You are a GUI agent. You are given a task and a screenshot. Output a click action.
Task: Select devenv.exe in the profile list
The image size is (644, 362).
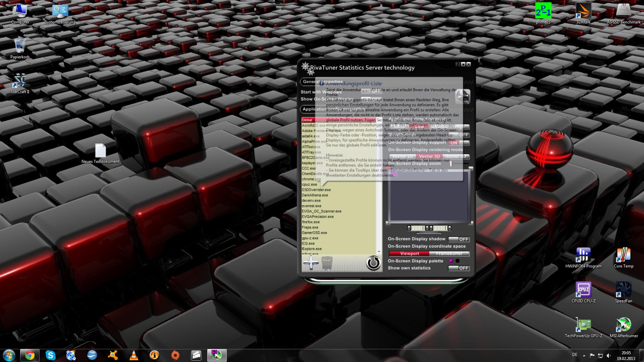point(339,201)
